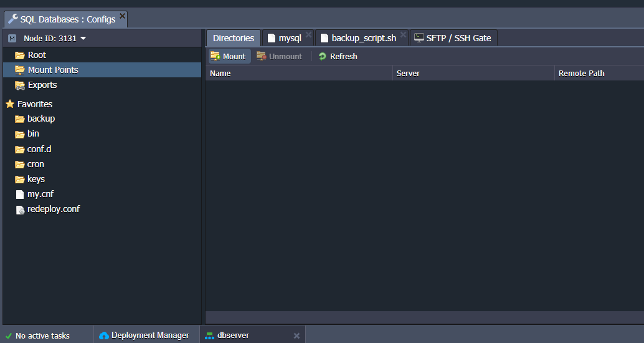Open the backup favorites folder
The width and height of the screenshot is (644, 343).
tap(40, 118)
